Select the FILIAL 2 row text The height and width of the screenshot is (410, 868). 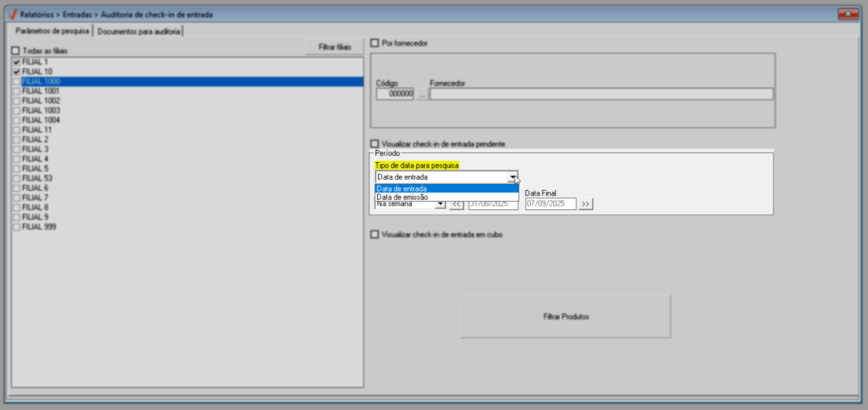[x=35, y=140]
